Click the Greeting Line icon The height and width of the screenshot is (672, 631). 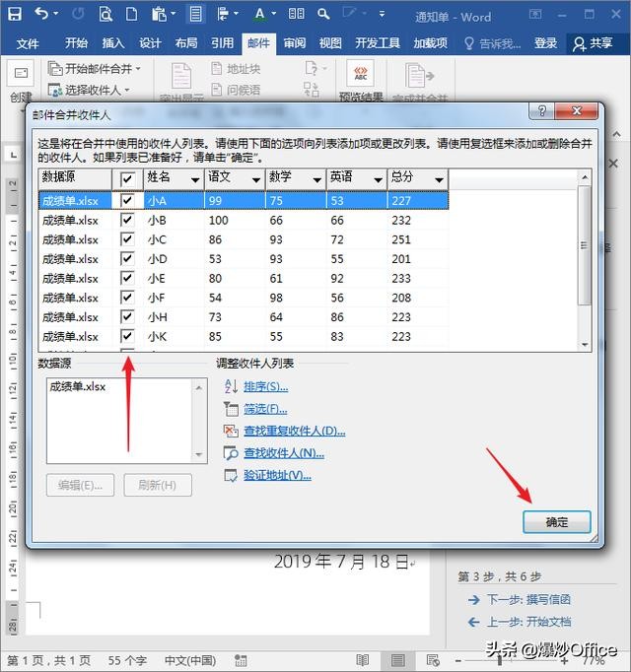[x=217, y=90]
